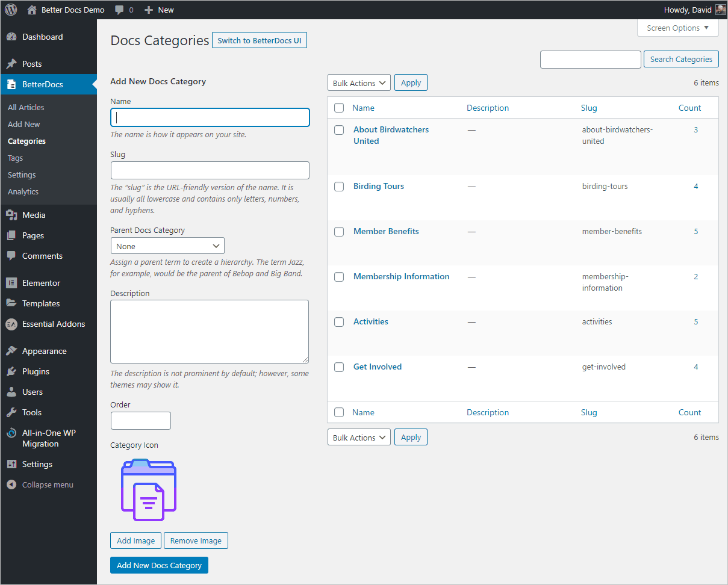Open the Birding Tours category link

pos(379,186)
